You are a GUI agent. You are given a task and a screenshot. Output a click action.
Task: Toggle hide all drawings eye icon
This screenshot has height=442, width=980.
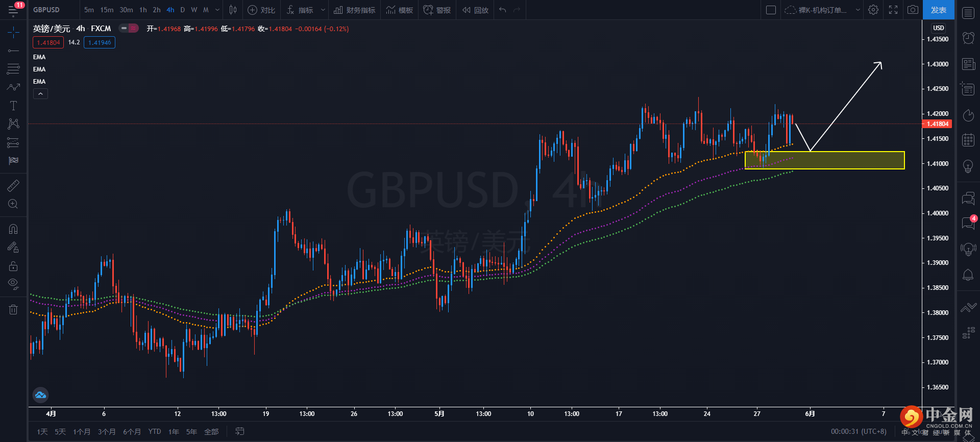(14, 284)
